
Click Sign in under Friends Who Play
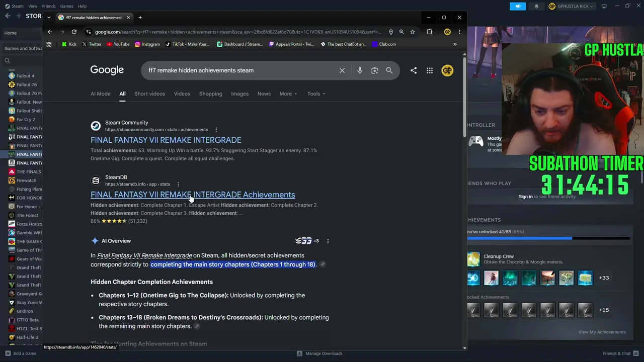coord(526,197)
